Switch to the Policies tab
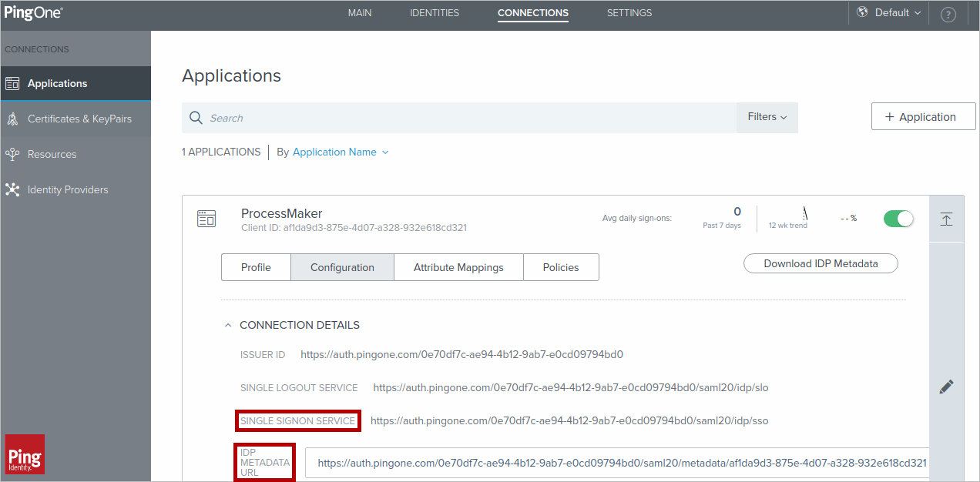Image resolution: width=980 pixels, height=482 pixels. [561, 267]
